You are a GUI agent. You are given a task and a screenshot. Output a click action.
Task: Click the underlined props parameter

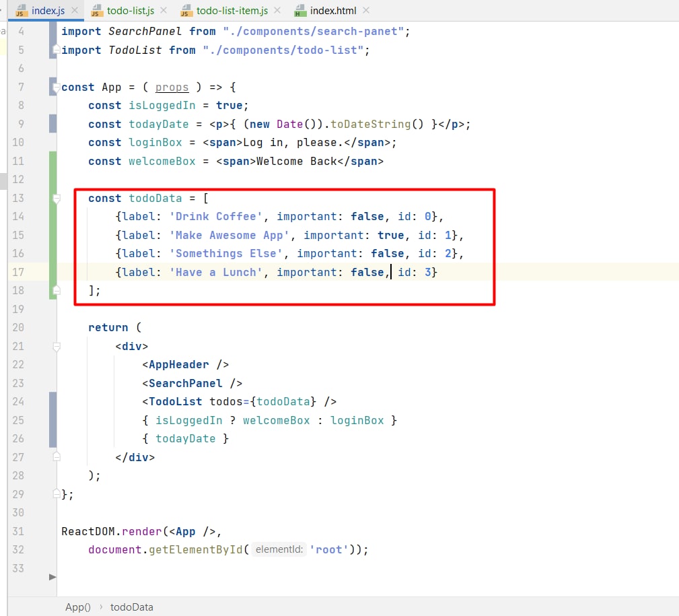coord(172,88)
